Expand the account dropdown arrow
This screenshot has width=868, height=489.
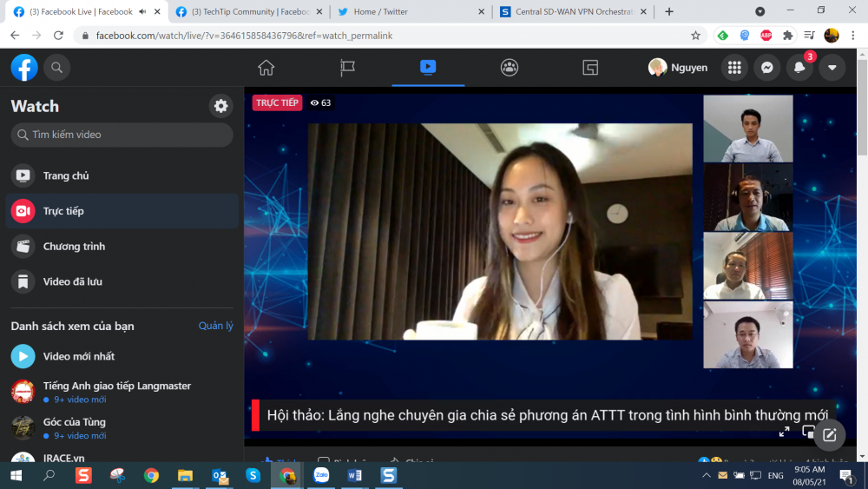pyautogui.click(x=832, y=68)
